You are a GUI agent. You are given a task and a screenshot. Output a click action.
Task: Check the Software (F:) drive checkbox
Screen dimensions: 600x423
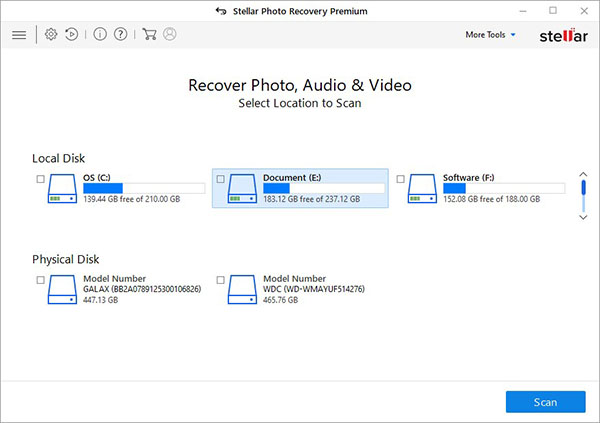pos(400,179)
